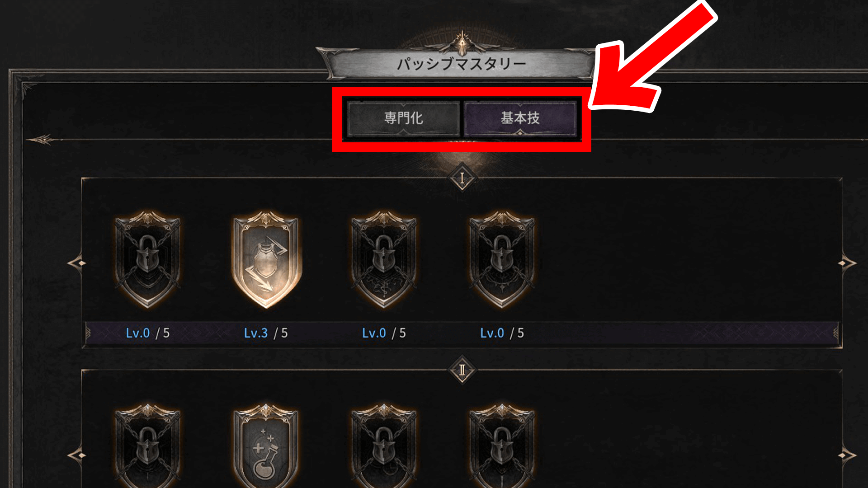Click the last Lv.0 / 5 label in tier I
The height and width of the screenshot is (488, 868).
[x=502, y=333]
